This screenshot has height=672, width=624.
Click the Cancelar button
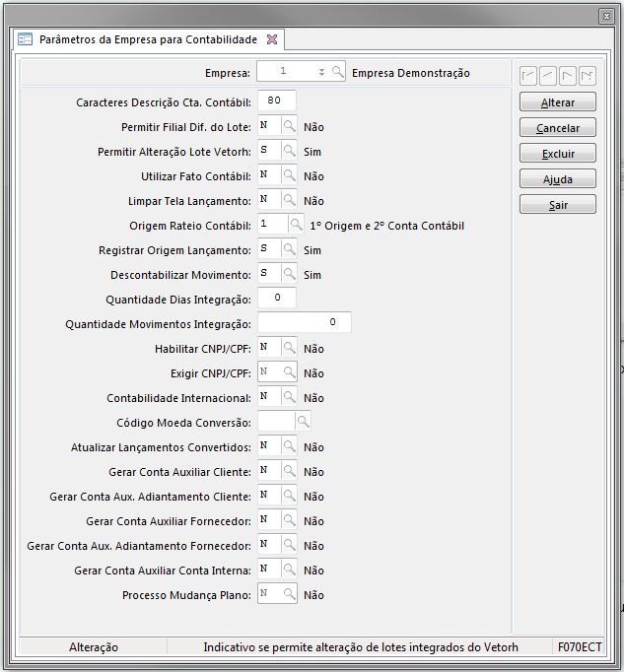tap(558, 128)
